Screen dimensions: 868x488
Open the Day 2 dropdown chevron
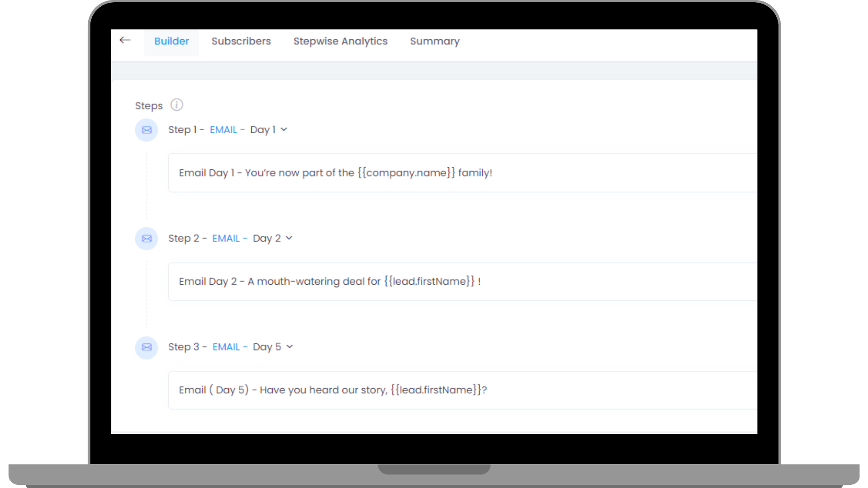pyautogui.click(x=289, y=238)
